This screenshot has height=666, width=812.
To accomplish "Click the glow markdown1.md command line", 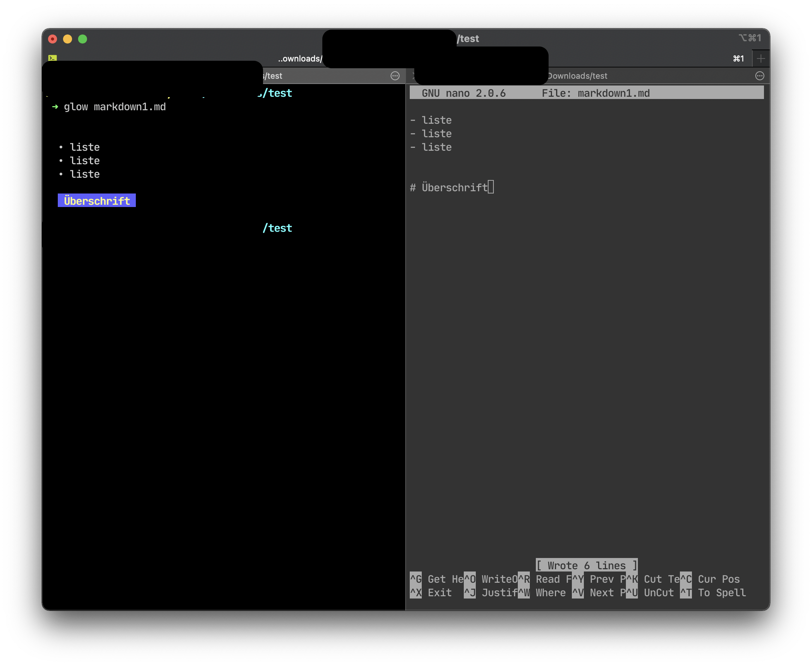I will pyautogui.click(x=114, y=106).
